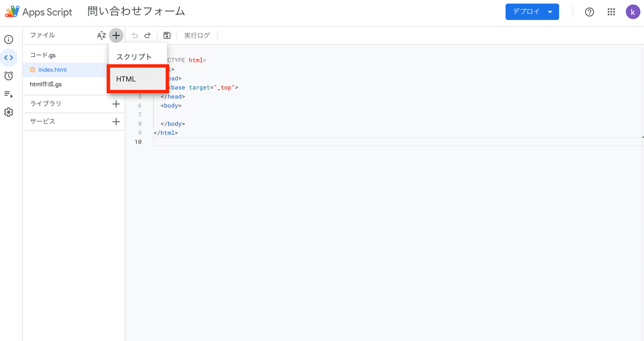
Task: Save project with the floppy disk icon
Action: click(167, 35)
